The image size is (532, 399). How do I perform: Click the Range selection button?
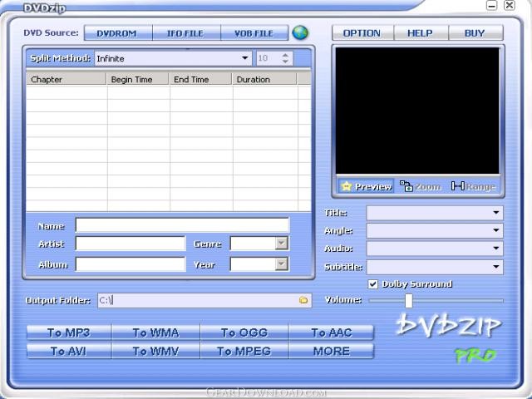473,186
